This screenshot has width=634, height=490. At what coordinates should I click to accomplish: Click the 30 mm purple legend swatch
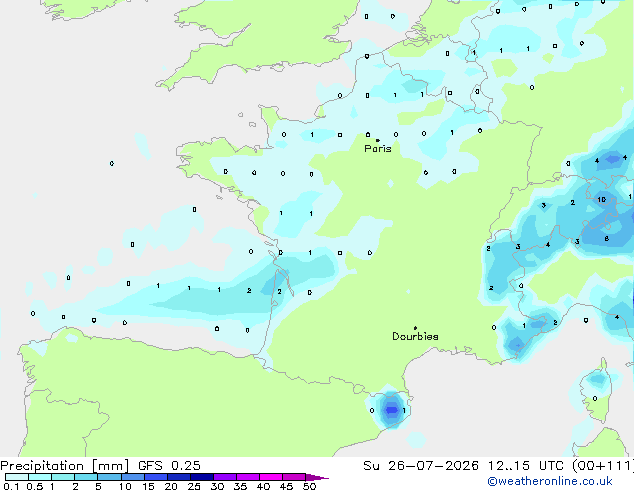click(x=224, y=477)
